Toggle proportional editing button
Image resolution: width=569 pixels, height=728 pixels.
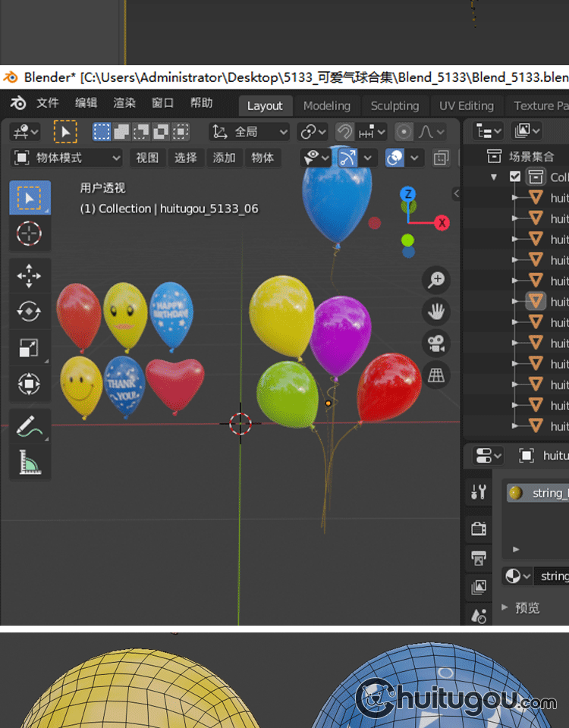tap(404, 132)
